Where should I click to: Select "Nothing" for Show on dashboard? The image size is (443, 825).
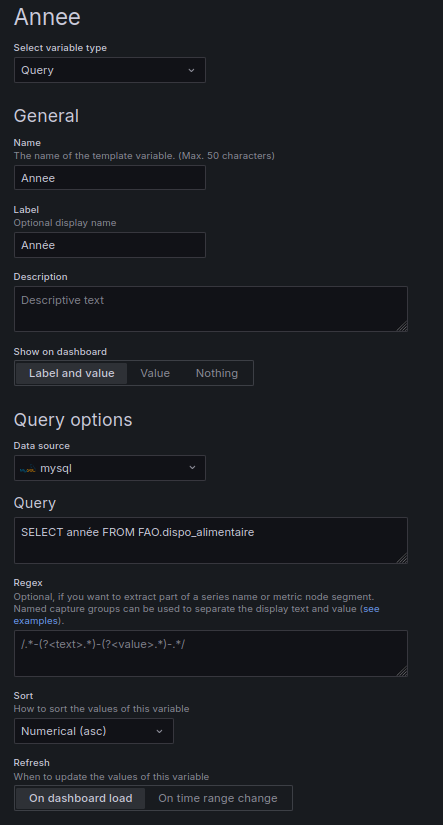(x=217, y=373)
